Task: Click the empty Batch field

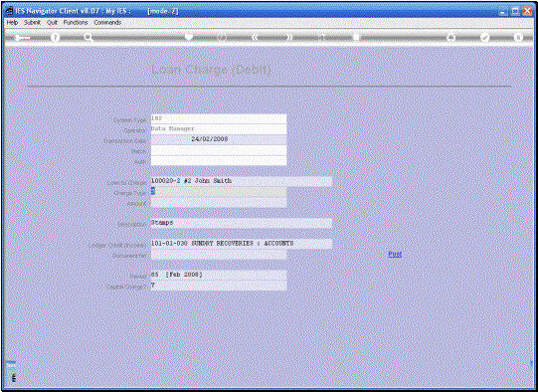Action: (x=219, y=150)
